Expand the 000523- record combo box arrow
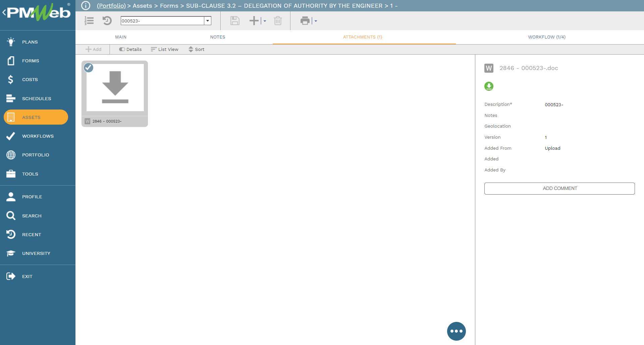Viewport: 644px width, 345px height. (x=208, y=21)
